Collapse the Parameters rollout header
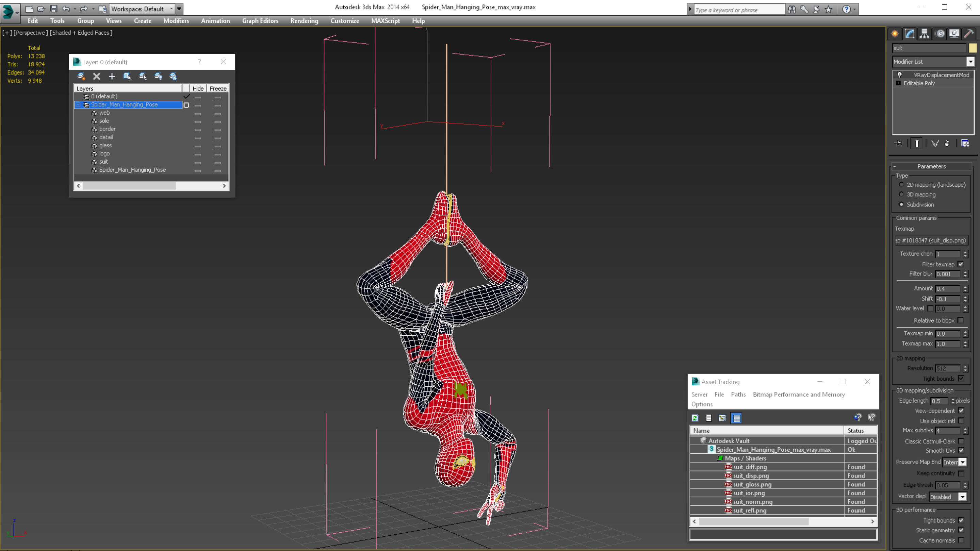The image size is (980, 551). pos(931,166)
